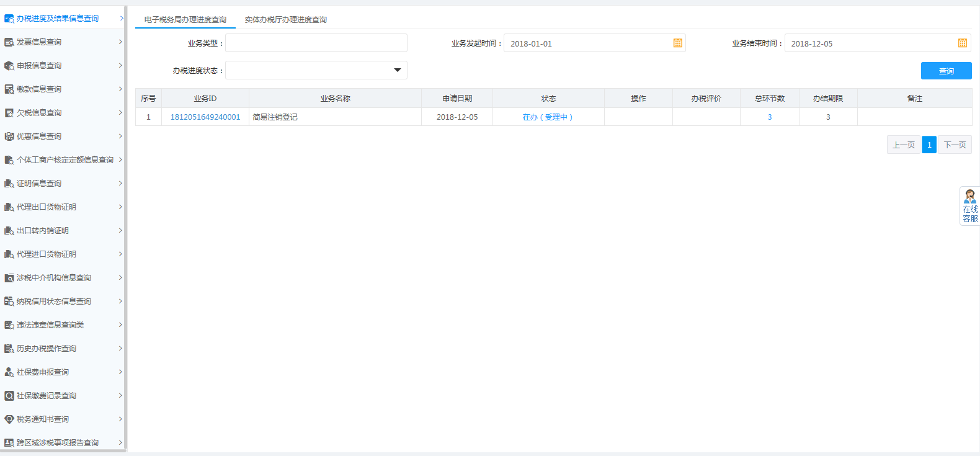Click the blue 查询 button

pos(946,71)
